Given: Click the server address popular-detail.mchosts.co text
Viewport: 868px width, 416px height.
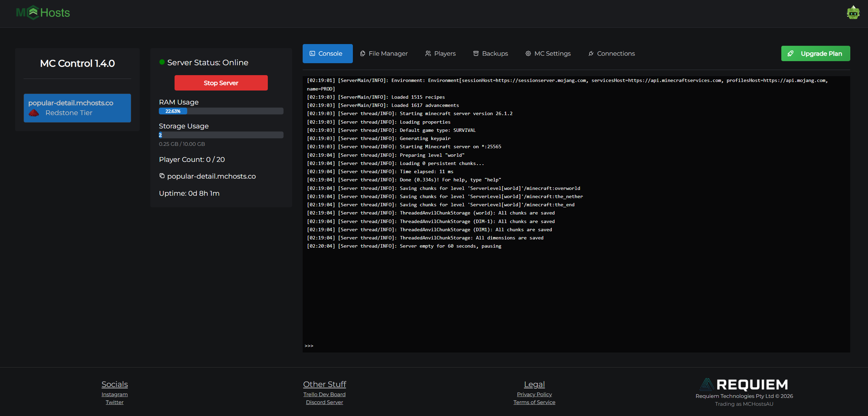Looking at the screenshot, I should pos(211,176).
